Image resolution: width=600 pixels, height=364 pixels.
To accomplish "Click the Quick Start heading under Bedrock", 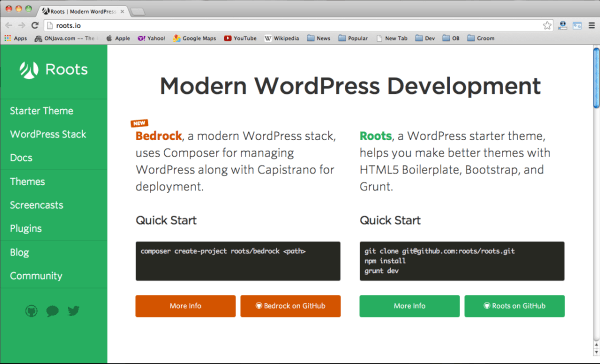I will pyautogui.click(x=166, y=220).
